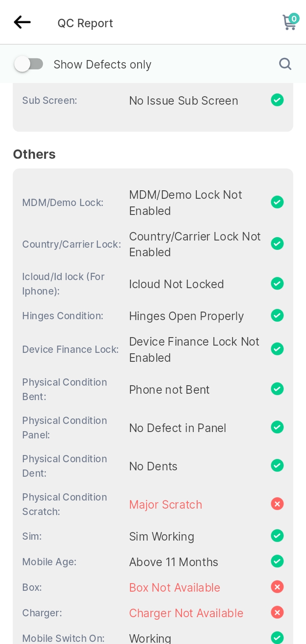Tap the Show Defects only label
The image size is (306, 644).
click(102, 64)
